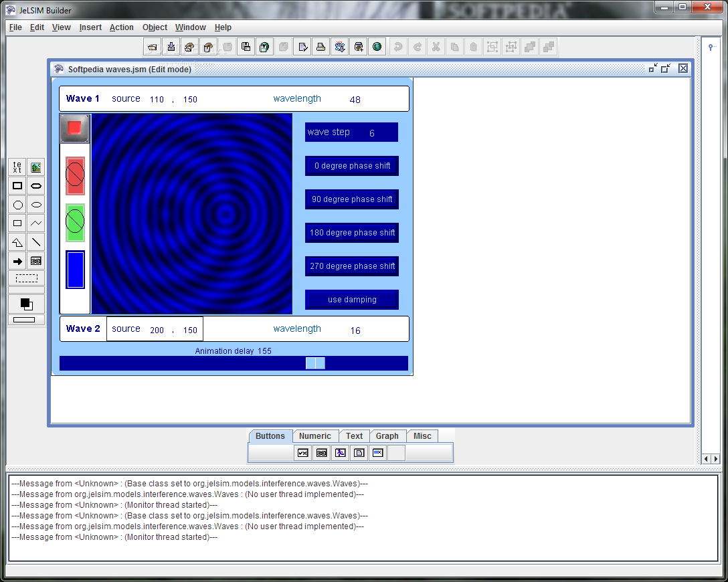Image resolution: width=728 pixels, height=582 pixels.
Task: Open the View menu
Action: point(62,27)
